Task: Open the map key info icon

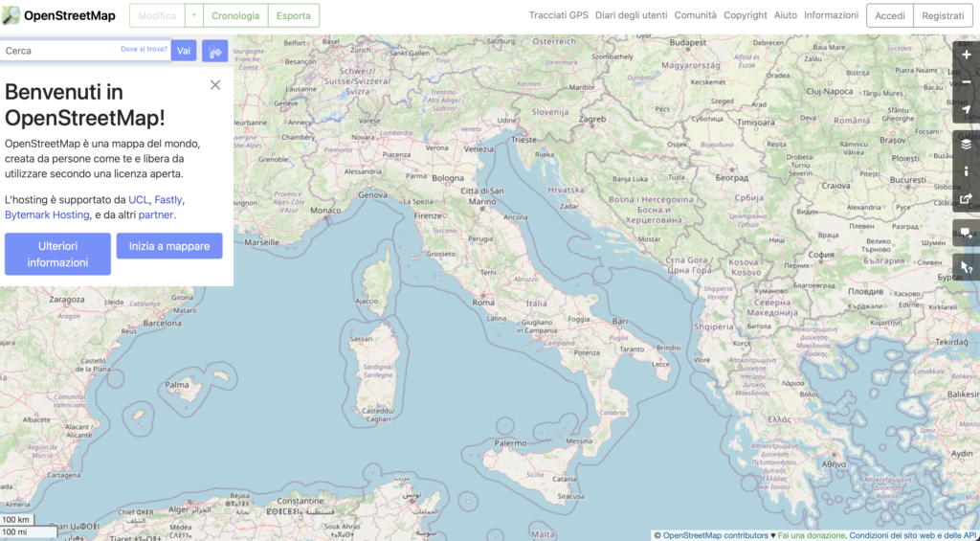Action: pos(967,171)
